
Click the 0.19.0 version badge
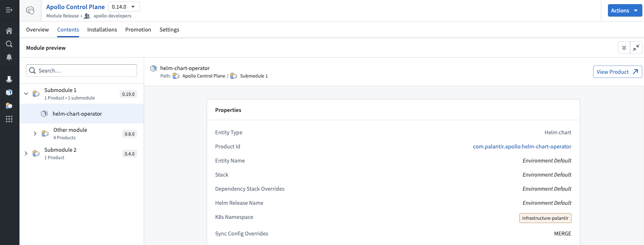(128, 94)
